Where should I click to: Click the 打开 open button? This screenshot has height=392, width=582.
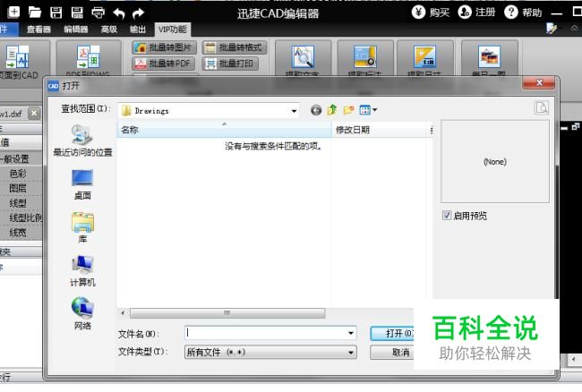pos(393,334)
